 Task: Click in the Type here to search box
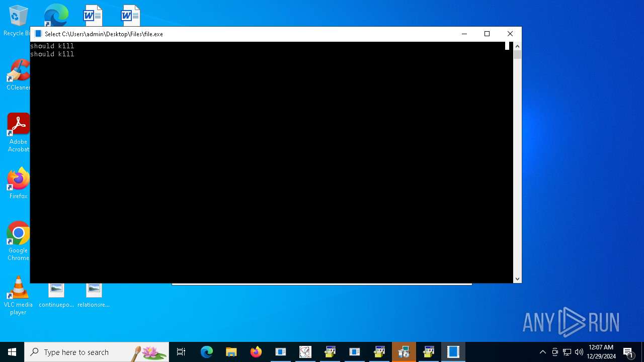pyautogui.click(x=97, y=352)
